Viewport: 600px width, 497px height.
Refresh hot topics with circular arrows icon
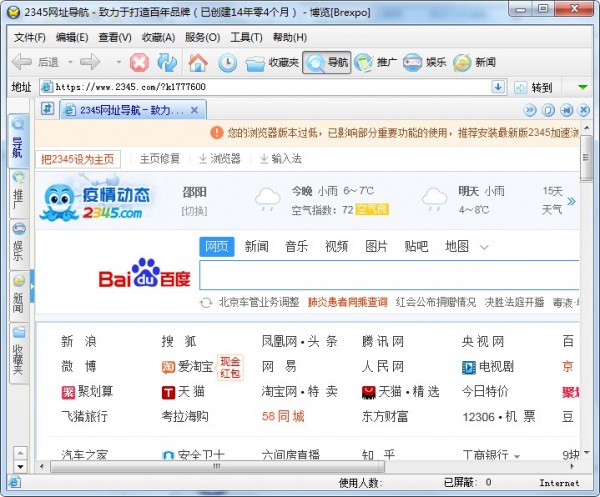(x=206, y=303)
